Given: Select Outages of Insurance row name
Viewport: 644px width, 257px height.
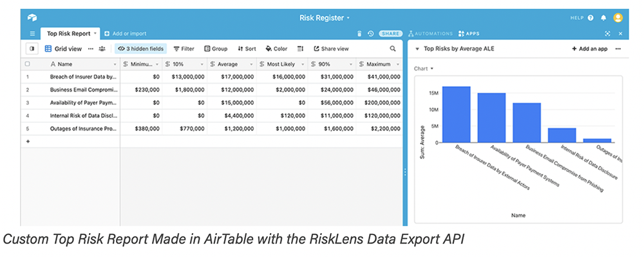Looking at the screenshot, I should [x=84, y=129].
